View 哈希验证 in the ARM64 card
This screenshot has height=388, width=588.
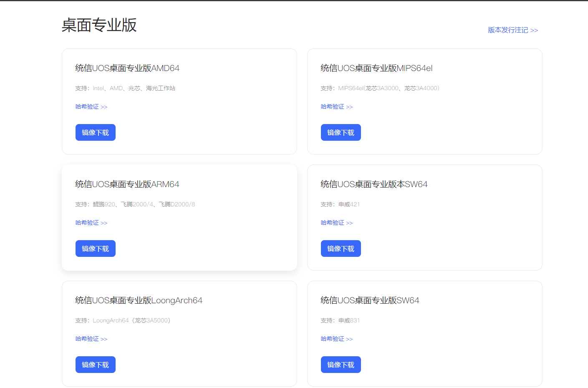91,223
